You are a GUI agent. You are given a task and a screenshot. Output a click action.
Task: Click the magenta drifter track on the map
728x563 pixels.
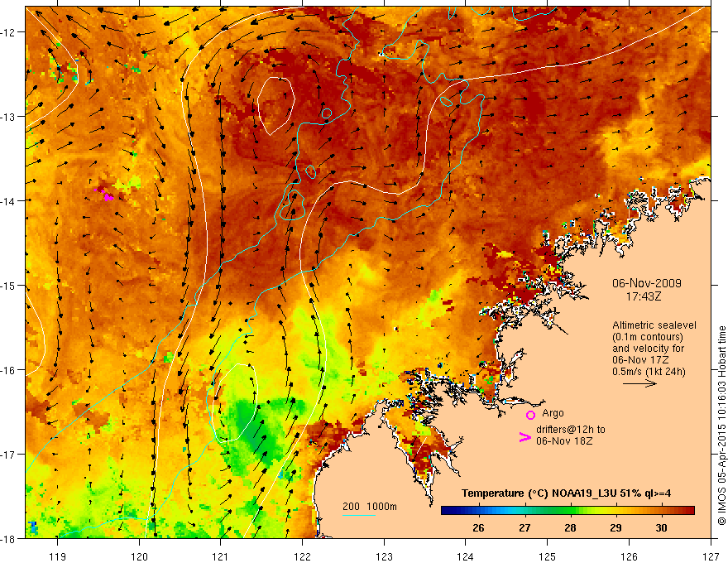(x=105, y=195)
